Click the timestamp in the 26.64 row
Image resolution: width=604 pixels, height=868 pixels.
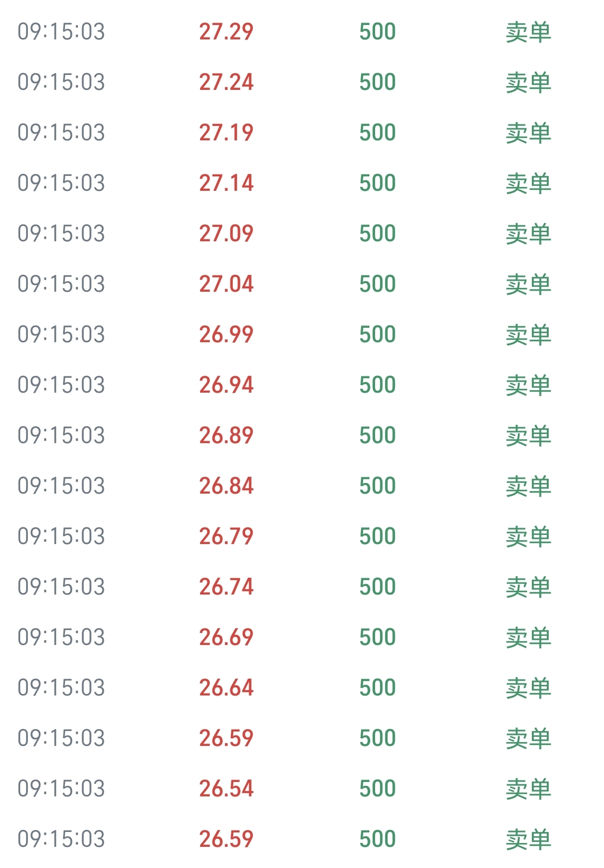point(61,688)
